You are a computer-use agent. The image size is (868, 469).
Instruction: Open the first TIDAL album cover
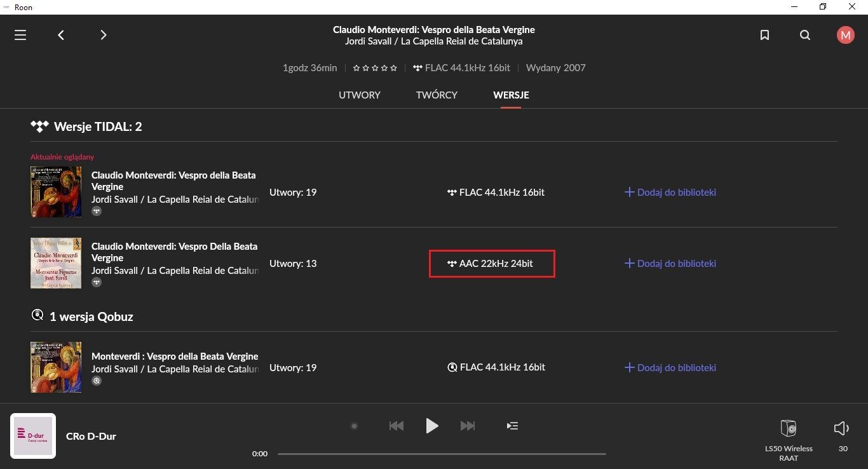pyautogui.click(x=56, y=192)
